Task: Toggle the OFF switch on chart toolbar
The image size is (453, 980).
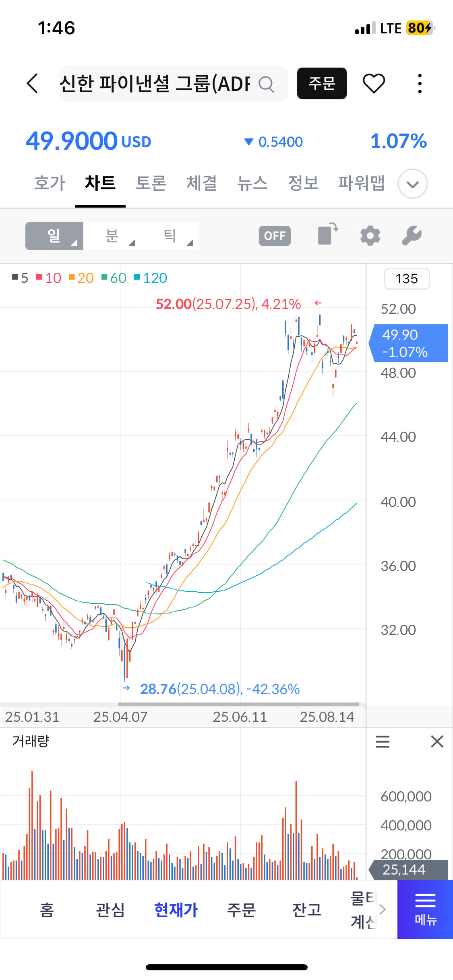Action: tap(275, 236)
